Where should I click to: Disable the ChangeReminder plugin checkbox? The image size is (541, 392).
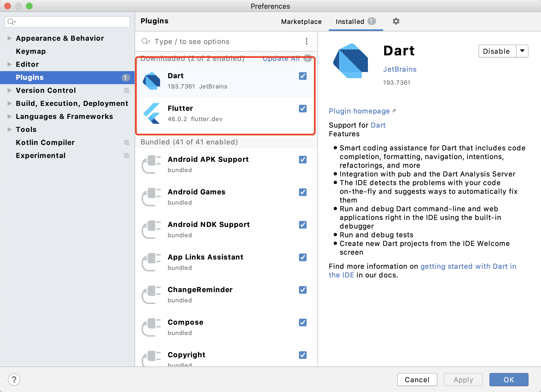click(303, 290)
